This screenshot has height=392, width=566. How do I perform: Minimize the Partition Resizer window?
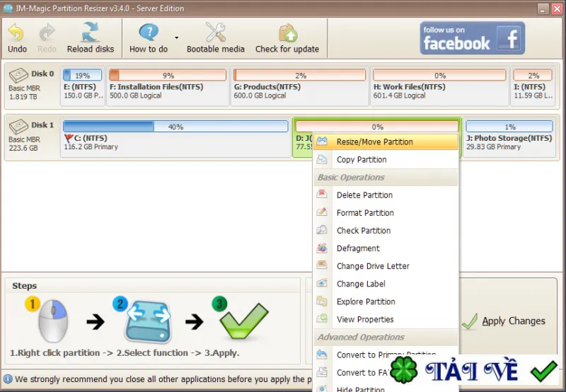click(543, 8)
